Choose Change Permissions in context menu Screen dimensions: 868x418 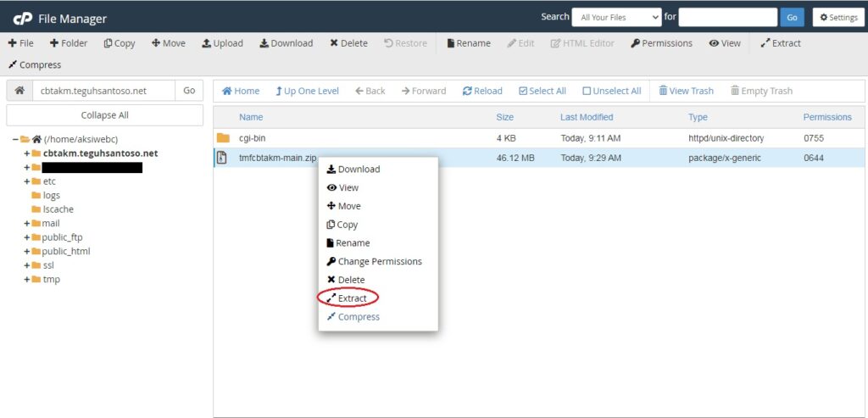[374, 261]
